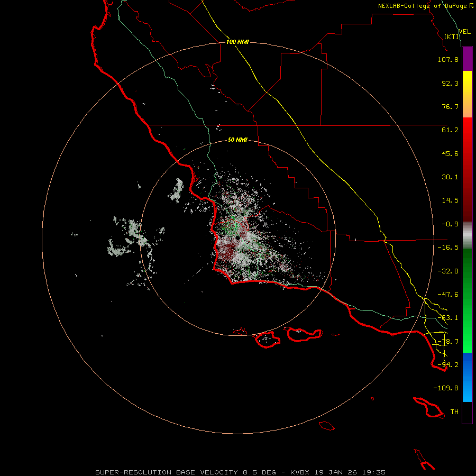Click the KVBX radar site center dot

coord(237,238)
